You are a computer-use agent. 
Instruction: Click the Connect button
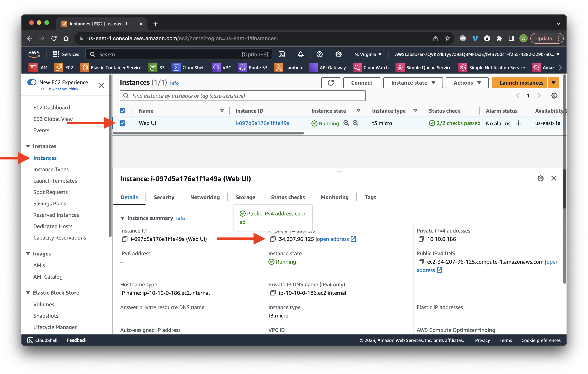361,83
